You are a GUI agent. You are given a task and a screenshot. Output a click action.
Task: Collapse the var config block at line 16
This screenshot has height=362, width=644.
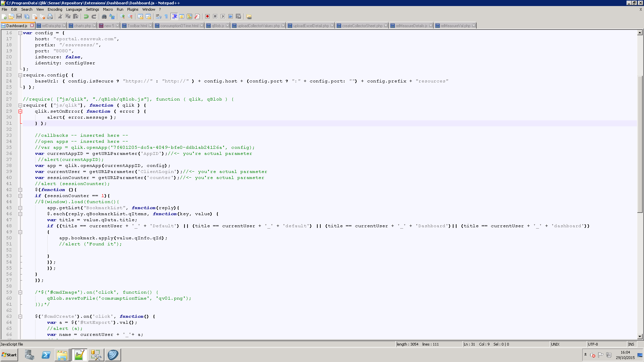20,33
